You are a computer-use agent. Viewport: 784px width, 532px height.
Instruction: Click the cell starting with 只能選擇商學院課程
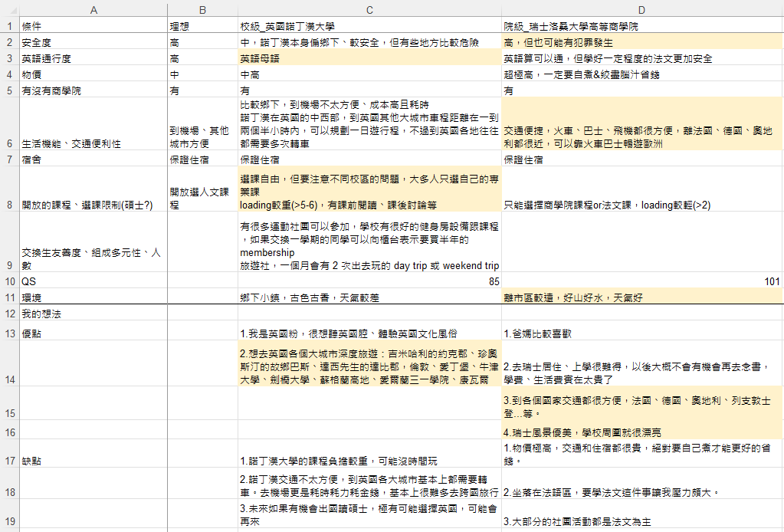(642, 189)
